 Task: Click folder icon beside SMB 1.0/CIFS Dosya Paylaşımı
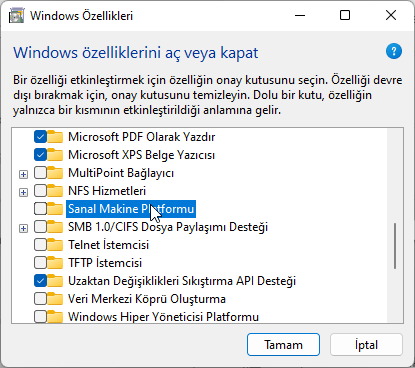point(55,227)
